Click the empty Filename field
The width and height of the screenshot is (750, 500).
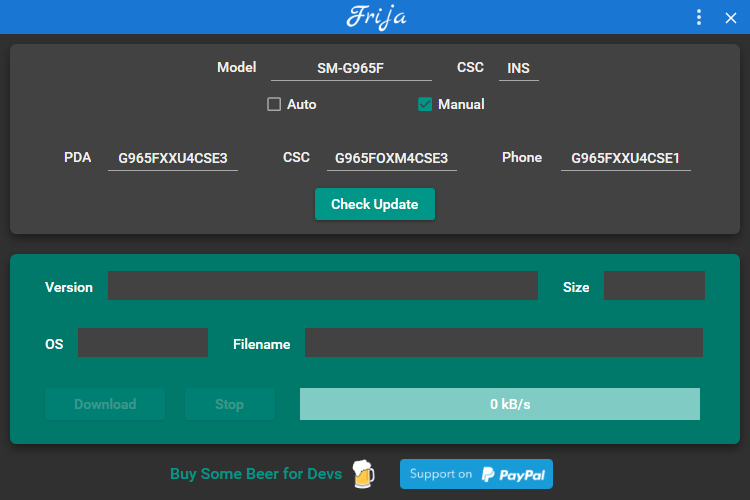coord(504,343)
